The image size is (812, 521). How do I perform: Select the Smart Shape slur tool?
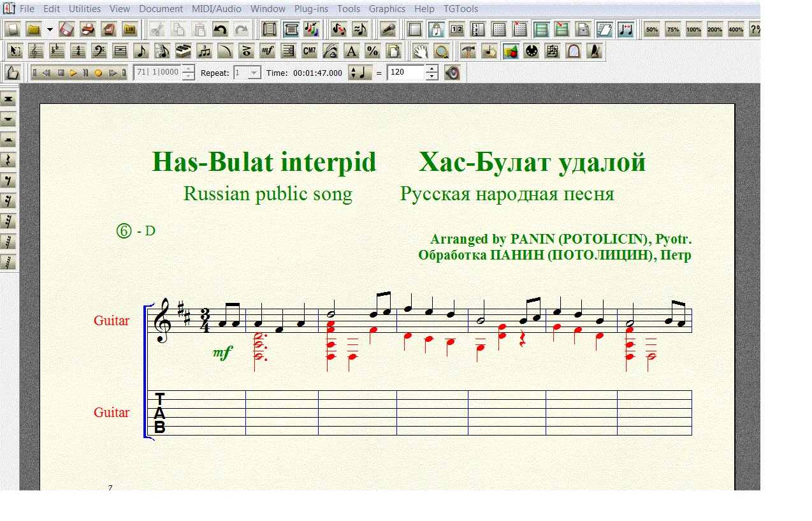click(x=225, y=51)
